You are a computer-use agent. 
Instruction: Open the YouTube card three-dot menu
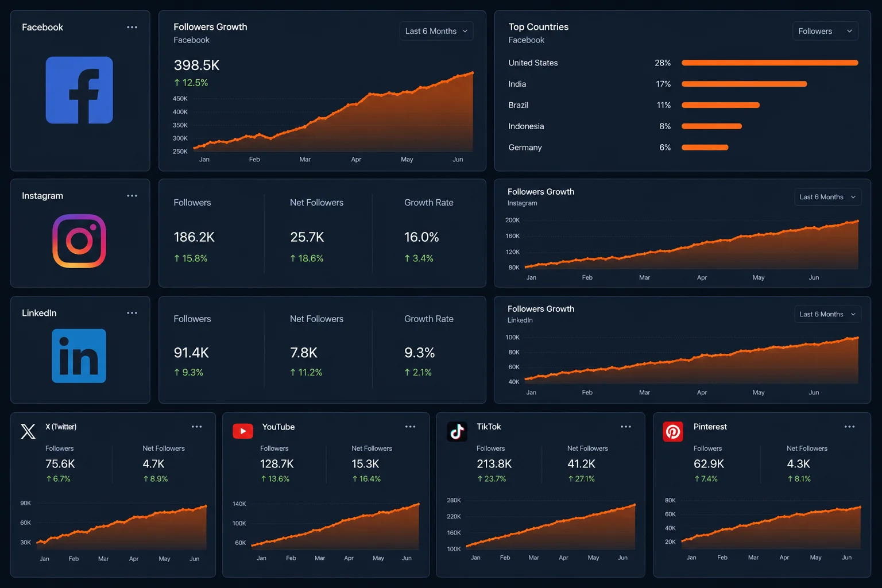point(411,427)
